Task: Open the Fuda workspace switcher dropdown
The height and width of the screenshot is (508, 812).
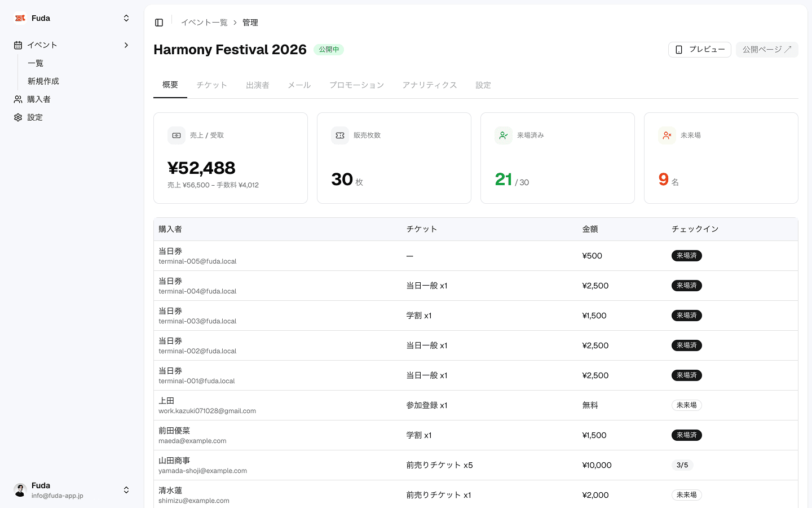Action: [x=126, y=18]
